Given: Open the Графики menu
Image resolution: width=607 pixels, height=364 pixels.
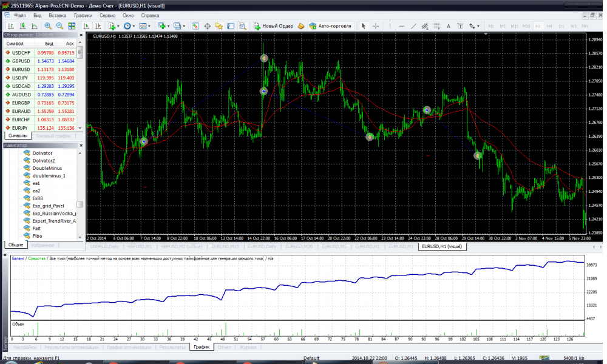Looking at the screenshot, I should [x=83, y=16].
